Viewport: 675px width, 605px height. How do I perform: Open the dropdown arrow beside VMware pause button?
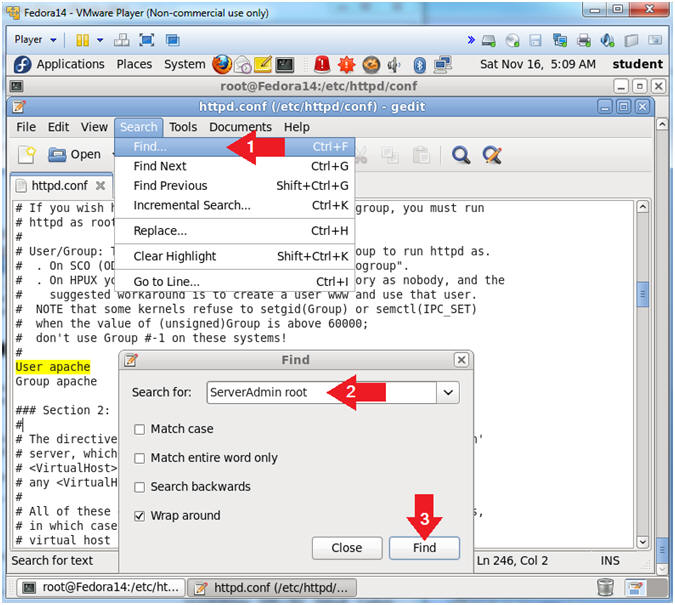point(100,40)
